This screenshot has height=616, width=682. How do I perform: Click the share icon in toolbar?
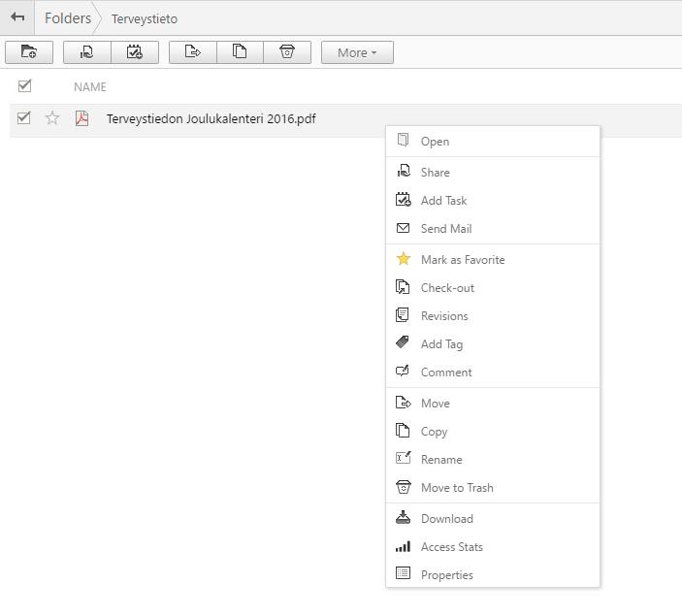[86, 52]
